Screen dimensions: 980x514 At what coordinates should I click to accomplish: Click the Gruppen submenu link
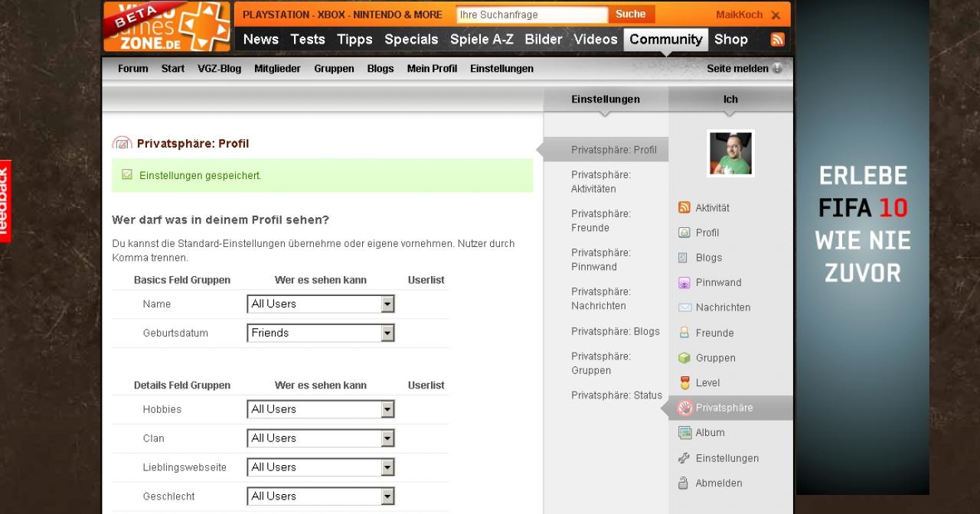[334, 69]
